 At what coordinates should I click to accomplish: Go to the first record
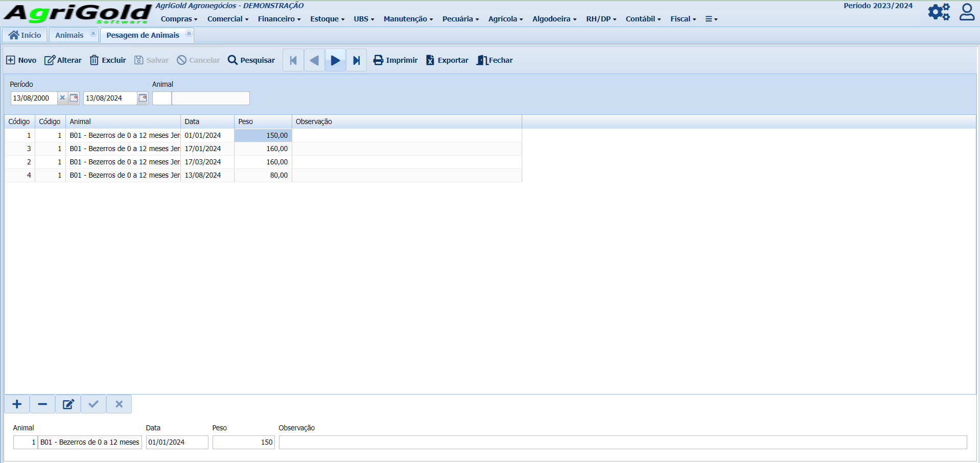tap(293, 60)
